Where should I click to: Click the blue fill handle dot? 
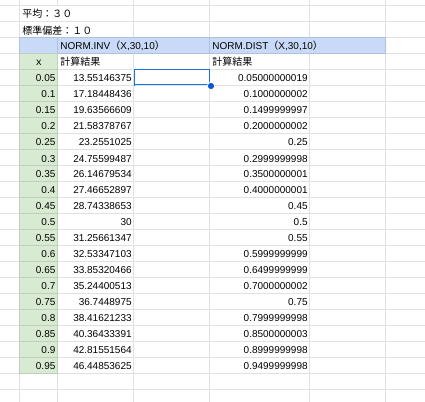pos(211,86)
